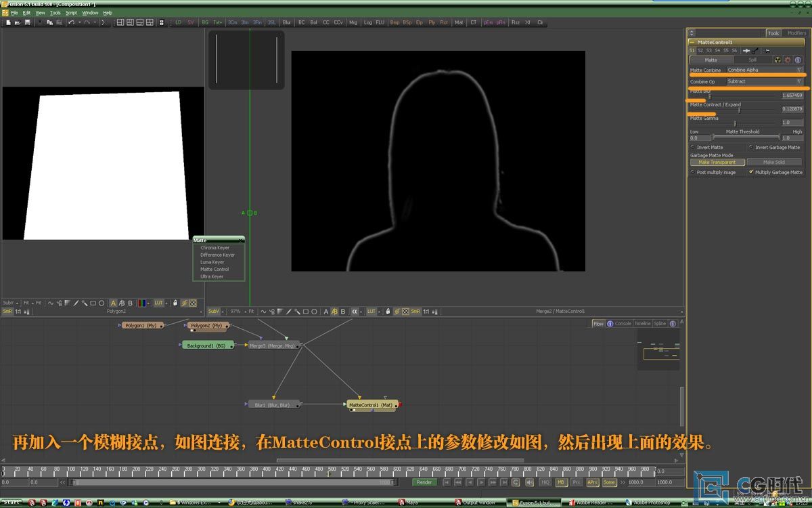
Task: Open right viewer 97% zoom dropdown
Action: (238, 312)
